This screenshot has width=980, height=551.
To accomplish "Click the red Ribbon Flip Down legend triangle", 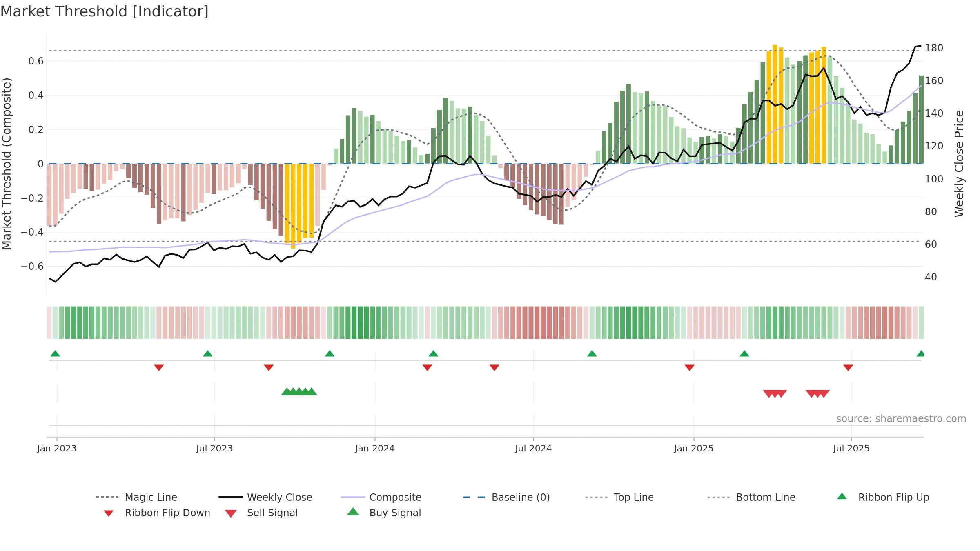I will 109,513.
